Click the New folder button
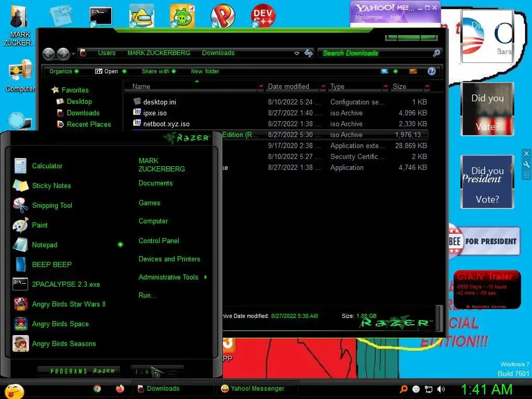This screenshot has width=532, height=399. coord(205,71)
